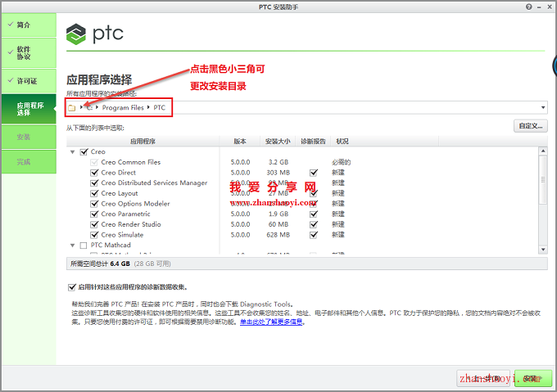The height and width of the screenshot is (392, 557).
Task: Open the 简介 step in sidebar
Action: tap(29, 25)
